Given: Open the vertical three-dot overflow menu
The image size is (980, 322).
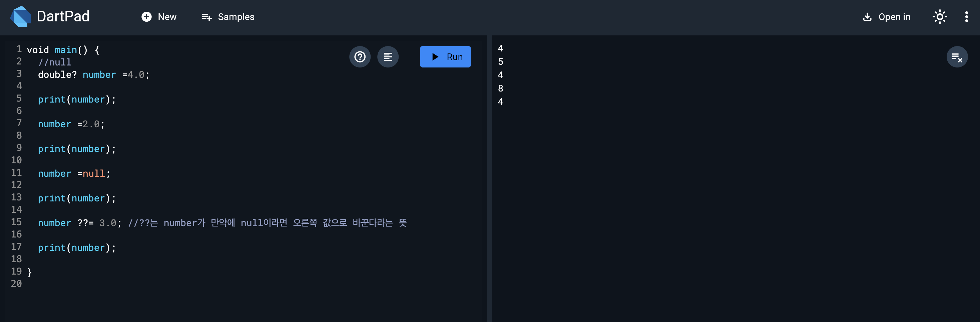Looking at the screenshot, I should pos(966,17).
